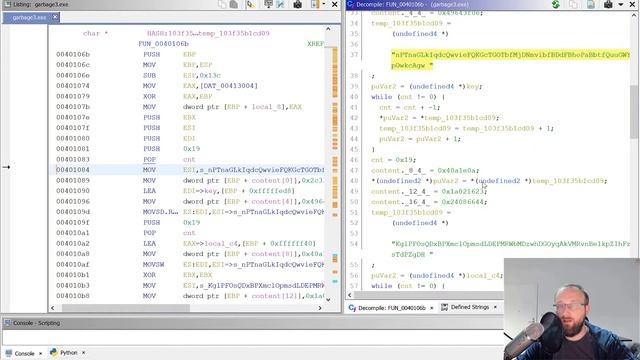Close the Defined Strings tab
The height and width of the screenshot is (360, 640).
[495, 307]
